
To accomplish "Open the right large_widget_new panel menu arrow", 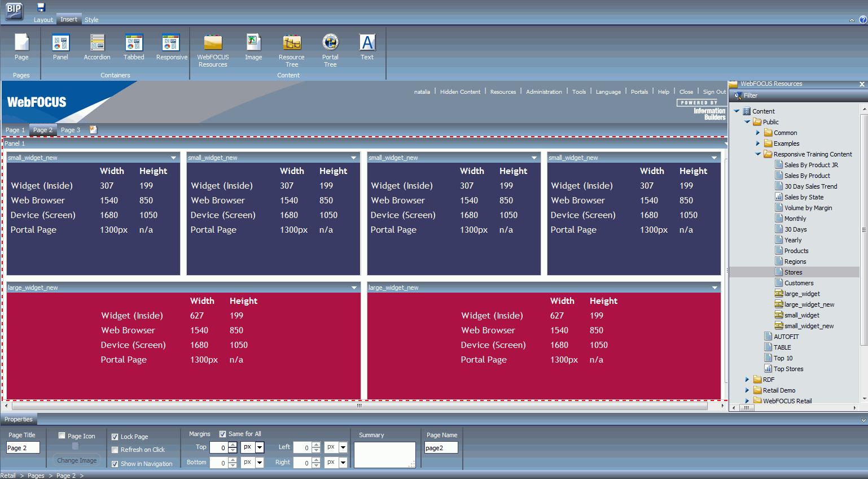I will pyautogui.click(x=714, y=288).
